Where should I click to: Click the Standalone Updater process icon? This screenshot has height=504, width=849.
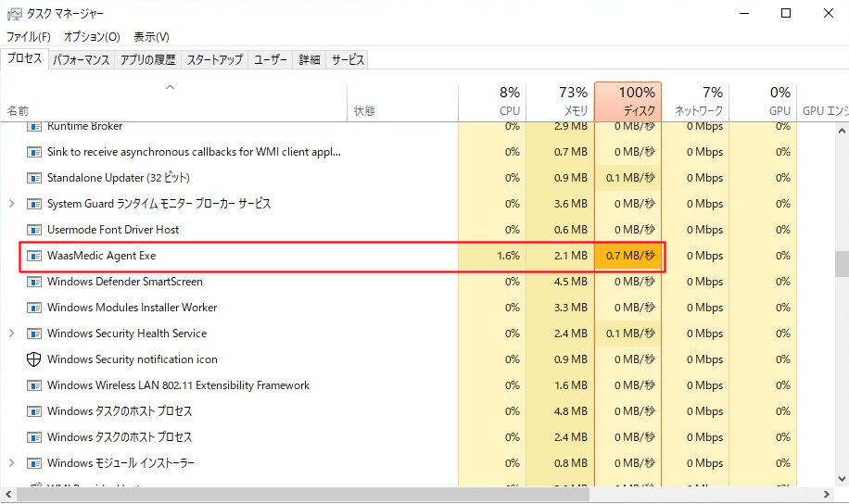coord(33,178)
